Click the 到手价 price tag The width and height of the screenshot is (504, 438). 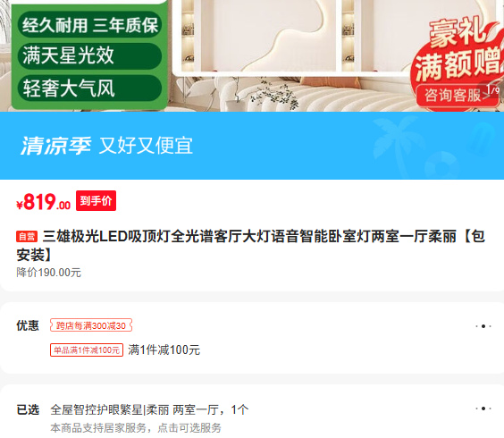click(96, 200)
